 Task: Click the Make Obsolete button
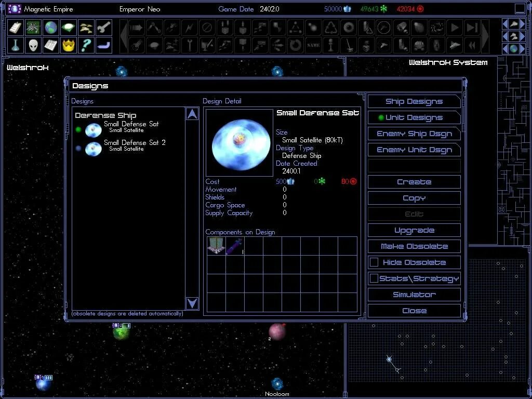click(x=414, y=246)
